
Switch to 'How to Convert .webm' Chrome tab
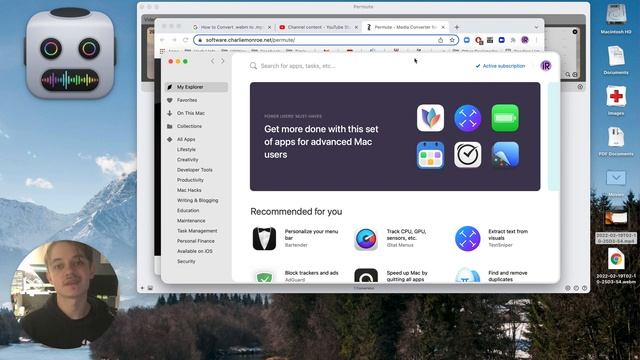coord(231,27)
